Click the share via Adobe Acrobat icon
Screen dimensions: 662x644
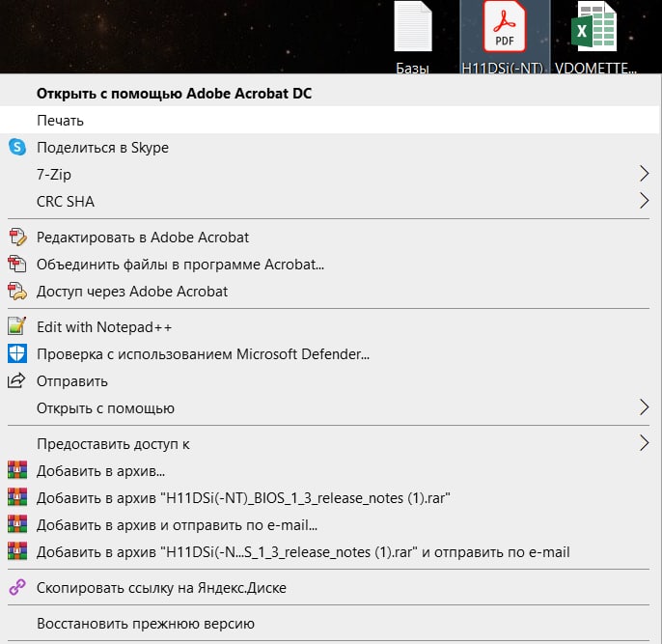[17, 292]
